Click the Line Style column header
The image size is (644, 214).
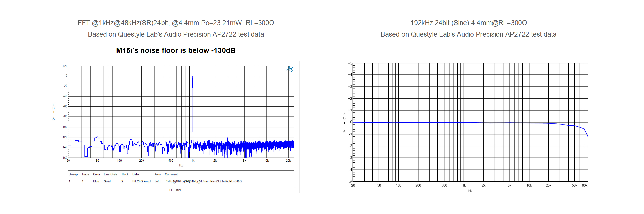110,174
